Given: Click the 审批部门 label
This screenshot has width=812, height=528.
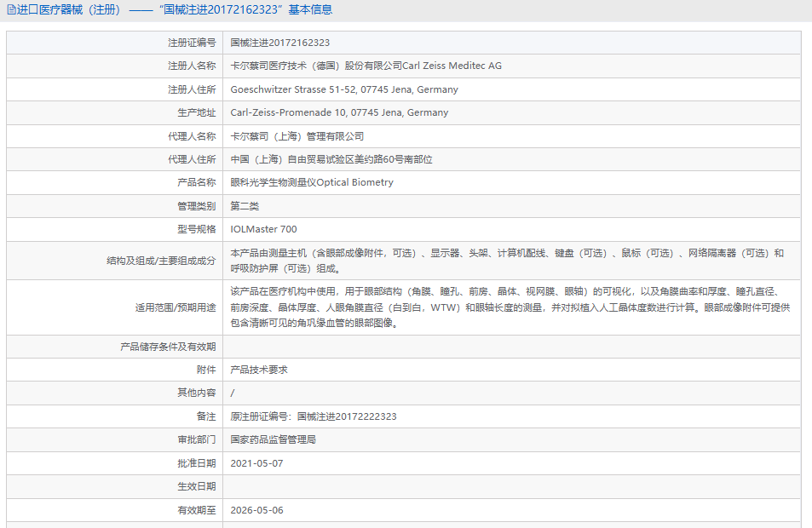Looking at the screenshot, I should [196, 439].
